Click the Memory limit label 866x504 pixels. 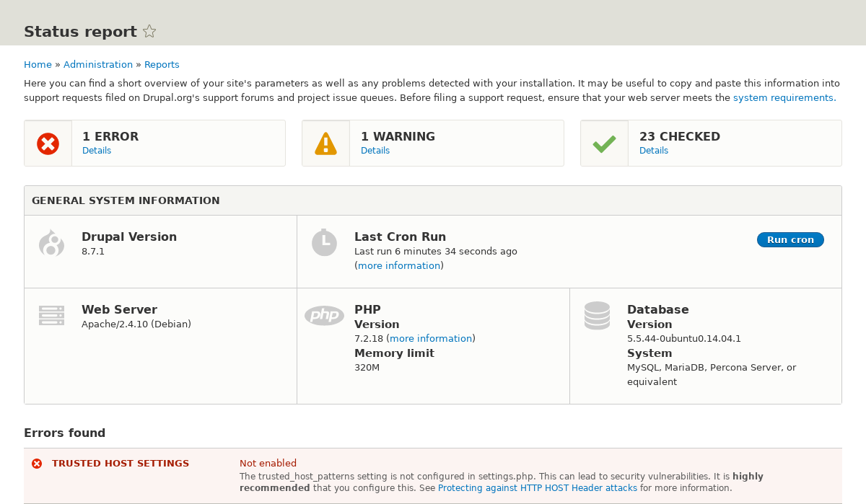click(394, 353)
